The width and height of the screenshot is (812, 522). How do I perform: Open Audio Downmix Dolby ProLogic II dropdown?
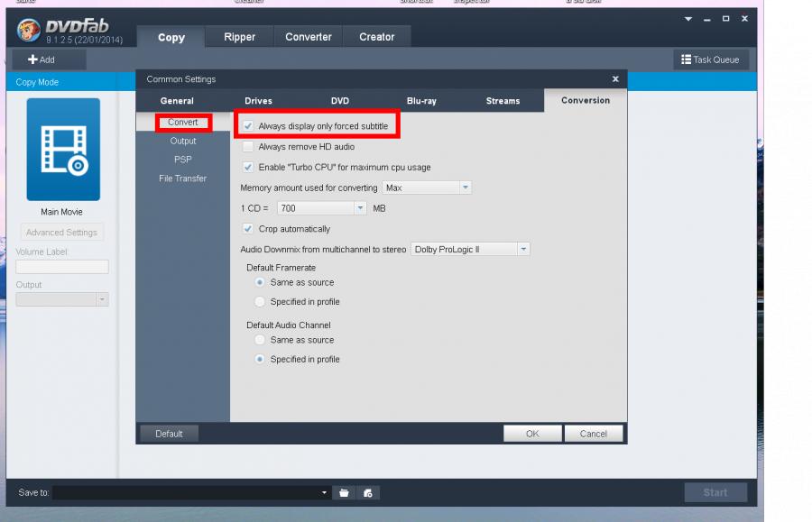pyautogui.click(x=470, y=250)
